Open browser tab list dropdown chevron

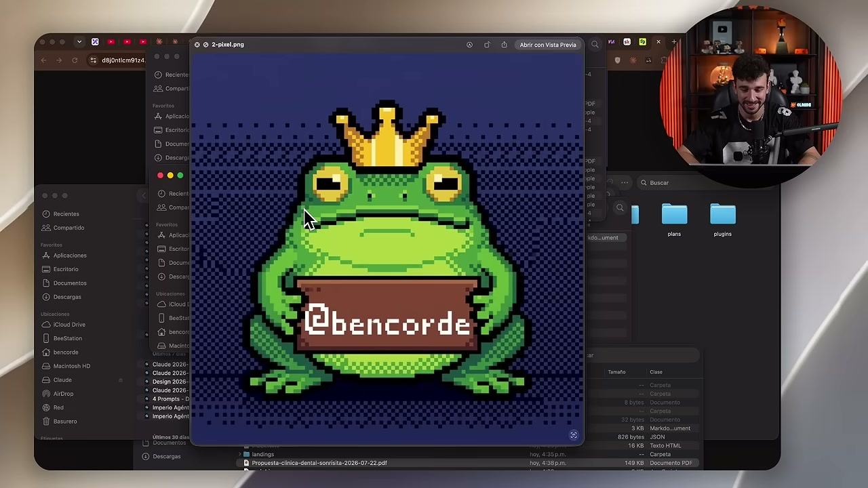click(x=79, y=42)
